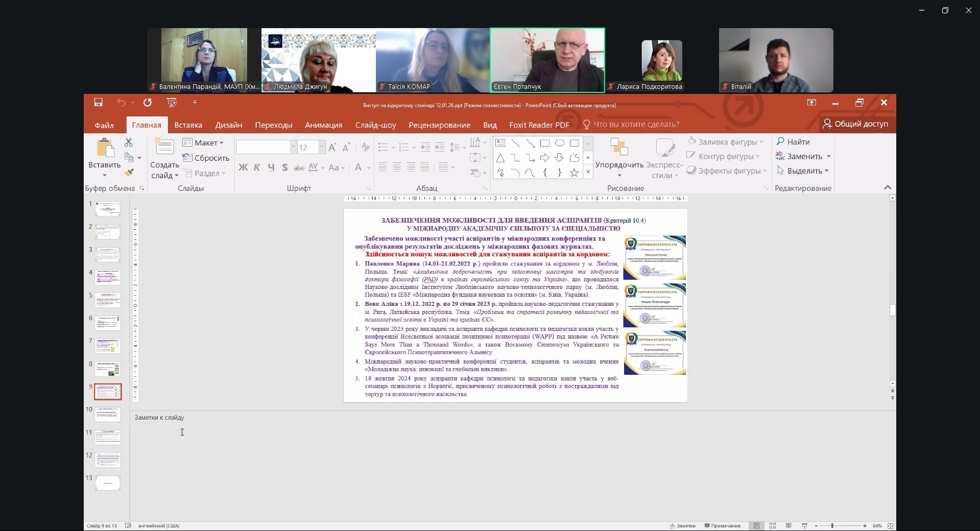
Task: Select the oval shape in shapes gallery
Action: pyautogui.click(x=560, y=143)
